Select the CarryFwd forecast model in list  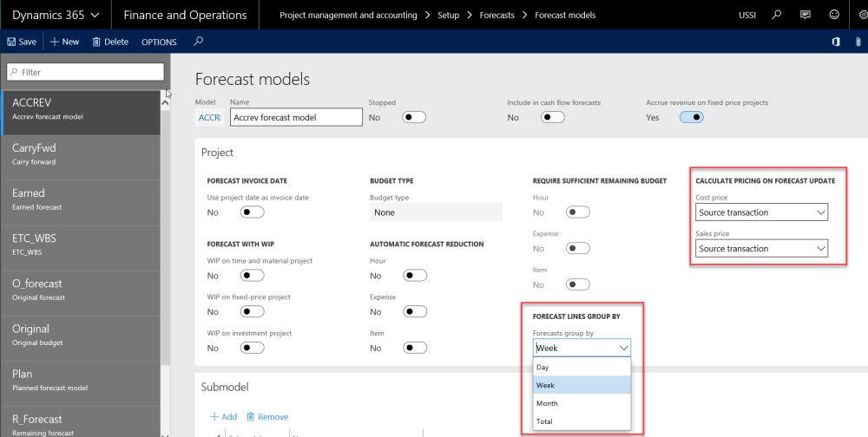click(80, 154)
